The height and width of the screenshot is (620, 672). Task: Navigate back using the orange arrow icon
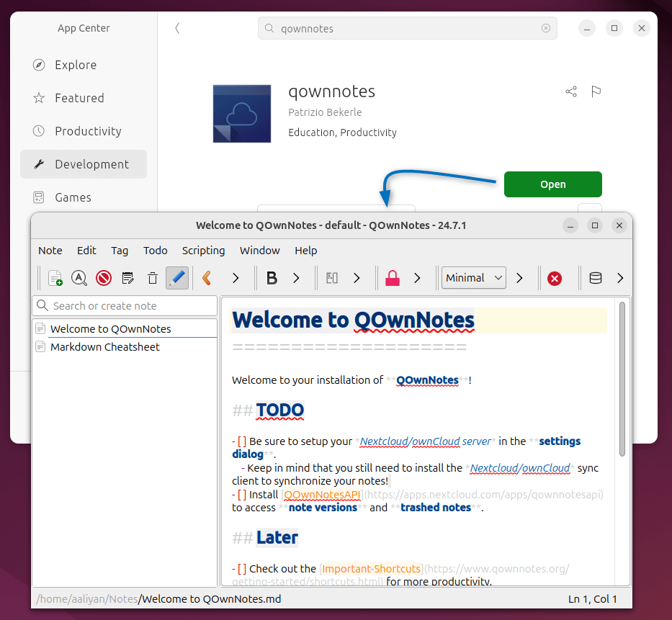tap(207, 277)
